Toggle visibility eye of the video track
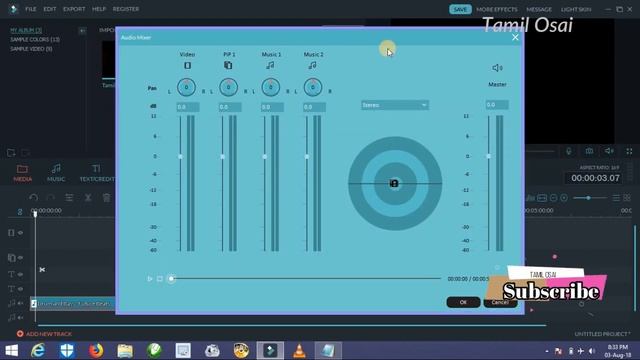Screen dimensions: 640x360 (20, 233)
